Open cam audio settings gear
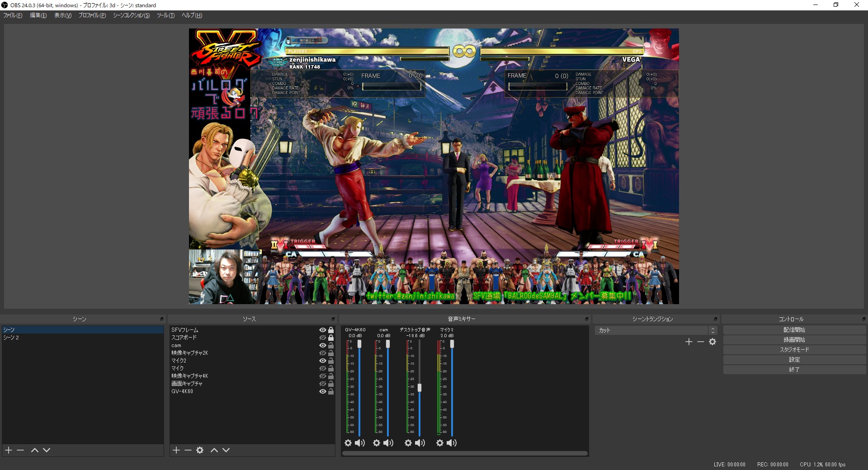Screen dimensions: 868x470 [377, 443]
